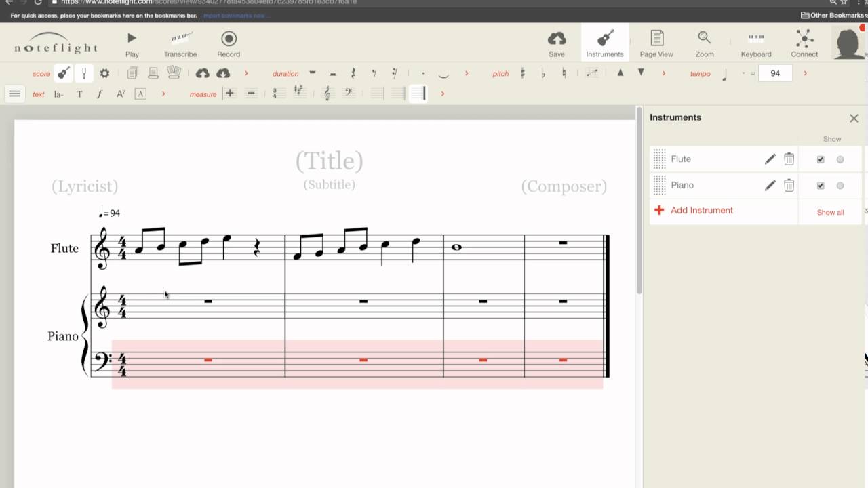Select the half rest duration
Screen dimensions: 868x488
point(333,73)
